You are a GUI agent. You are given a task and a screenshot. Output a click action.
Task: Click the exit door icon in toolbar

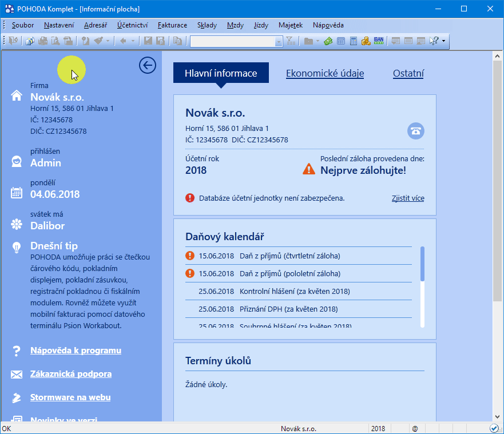tap(13, 41)
